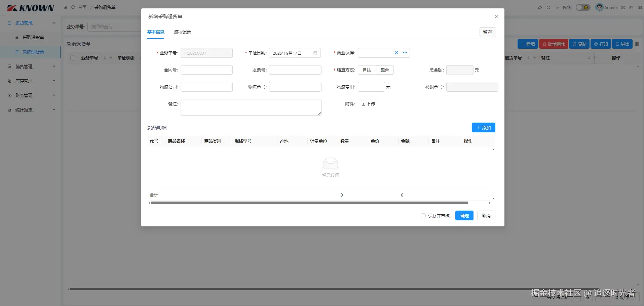The width and height of the screenshot is (644, 306).
Task: Click the fullscreen icon in the top bar
Action: [x=548, y=7]
